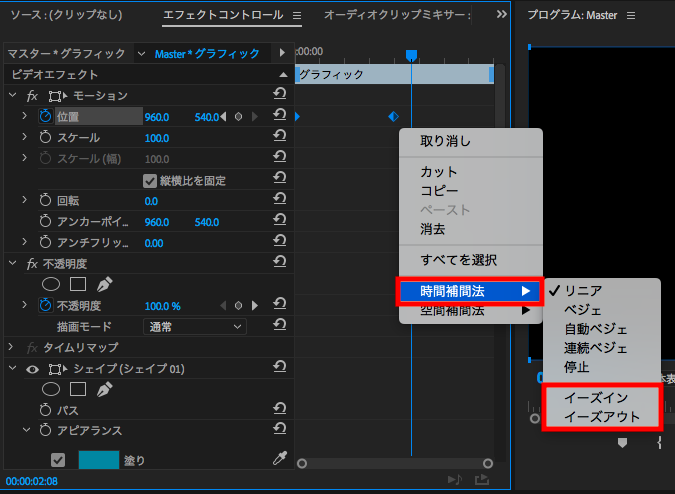
Task: Click スケール value 100.0
Action: pos(157,138)
